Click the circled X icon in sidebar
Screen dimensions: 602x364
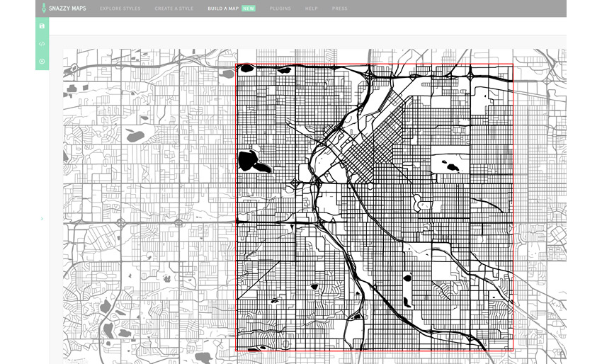point(42,62)
